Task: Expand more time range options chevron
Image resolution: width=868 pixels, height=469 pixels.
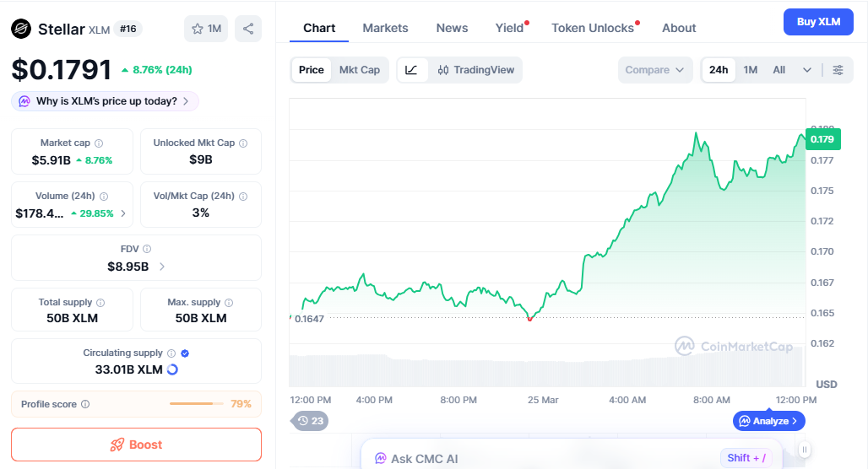Action: (x=807, y=70)
